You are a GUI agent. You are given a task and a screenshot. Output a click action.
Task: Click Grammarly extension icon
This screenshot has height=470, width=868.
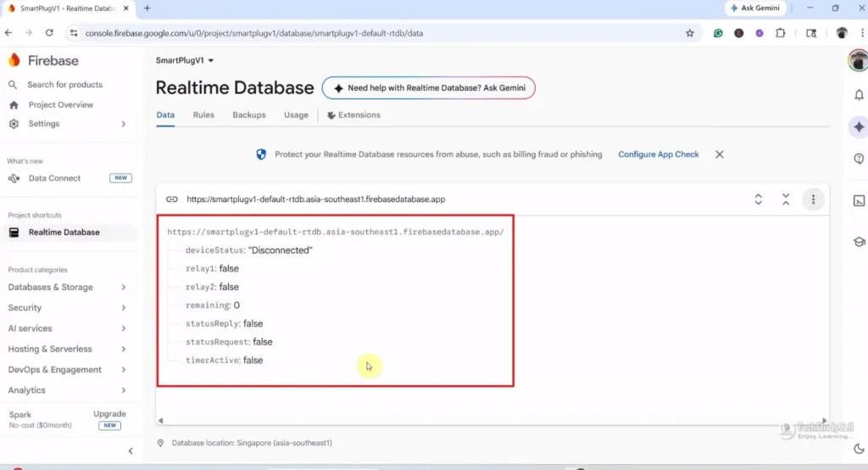[x=718, y=33]
